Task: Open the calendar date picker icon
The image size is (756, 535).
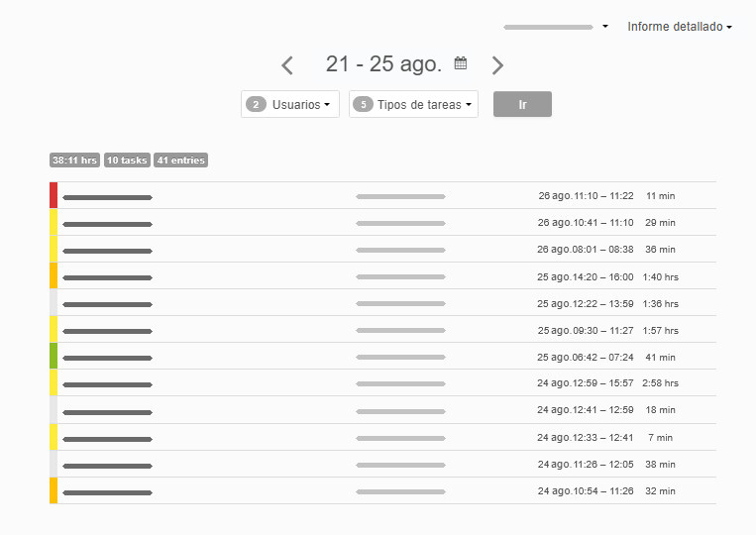Action: (x=461, y=63)
